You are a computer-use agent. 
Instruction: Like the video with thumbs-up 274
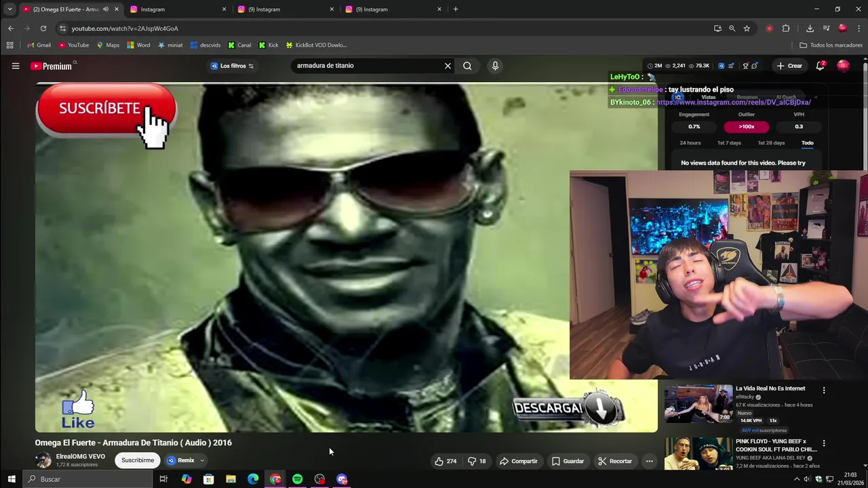click(x=446, y=461)
